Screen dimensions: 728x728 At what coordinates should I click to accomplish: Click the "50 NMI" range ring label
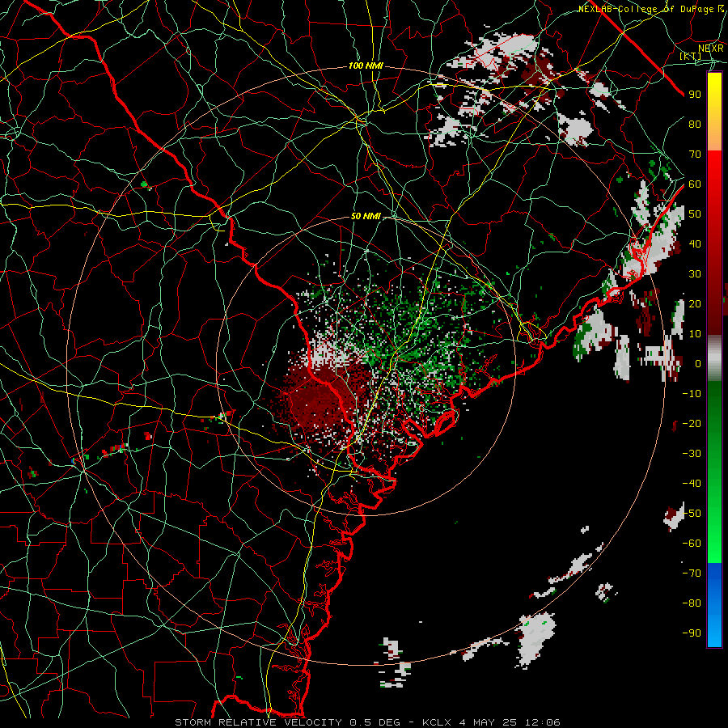coord(366,216)
